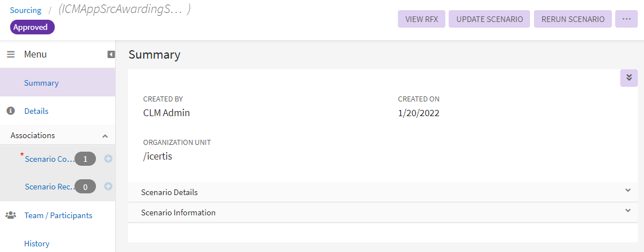
Task: Click the Team / Participants people icon
Action: (11, 215)
